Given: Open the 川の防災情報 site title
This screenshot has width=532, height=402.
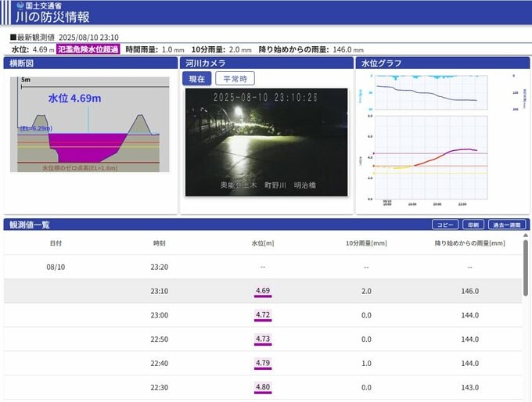Looking at the screenshot, I should 52,16.
